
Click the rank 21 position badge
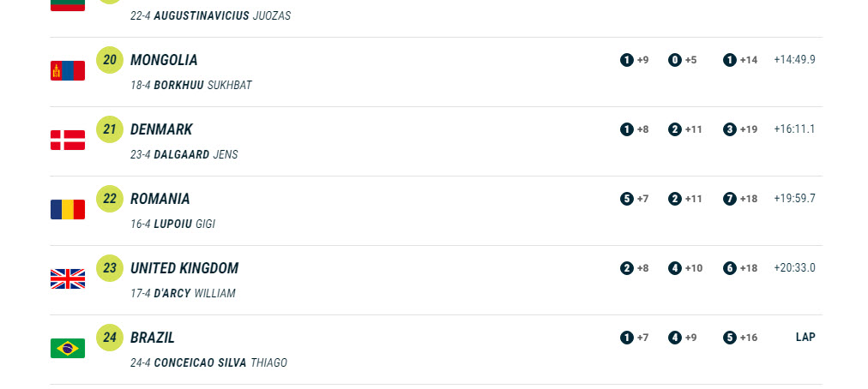(110, 129)
